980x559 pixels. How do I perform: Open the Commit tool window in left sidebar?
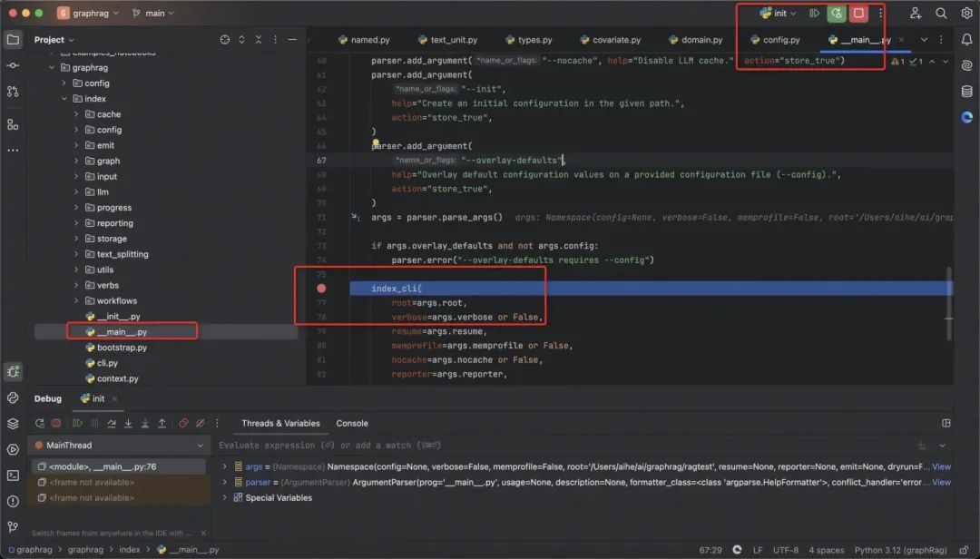13,66
